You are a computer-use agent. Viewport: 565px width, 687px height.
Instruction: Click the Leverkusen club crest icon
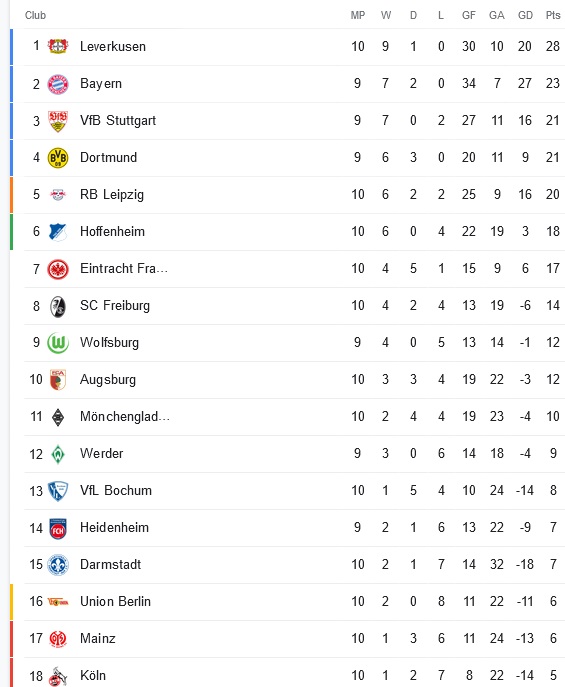coord(58,46)
